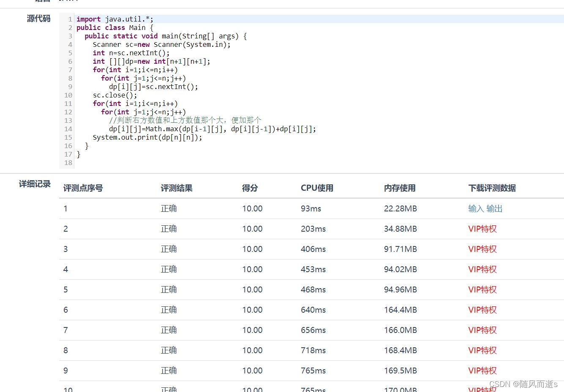
Task: Click test point number 7
Action: tap(65, 330)
